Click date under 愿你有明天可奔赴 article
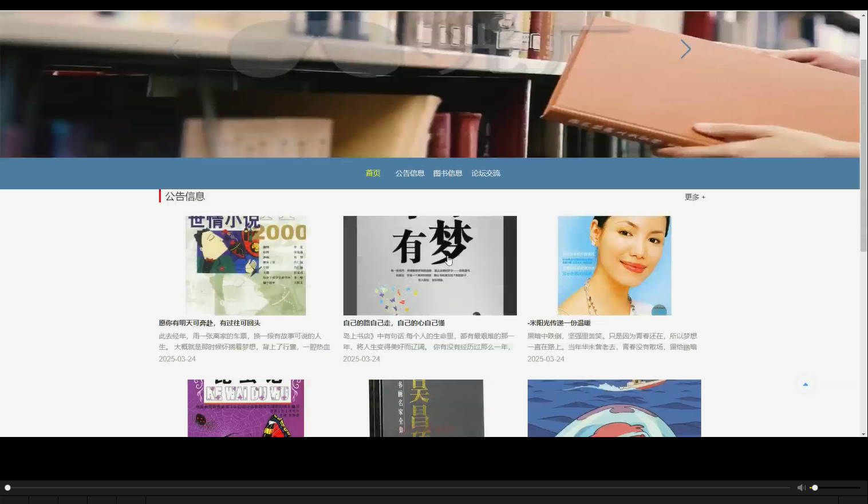The width and height of the screenshot is (868, 504). click(x=177, y=359)
